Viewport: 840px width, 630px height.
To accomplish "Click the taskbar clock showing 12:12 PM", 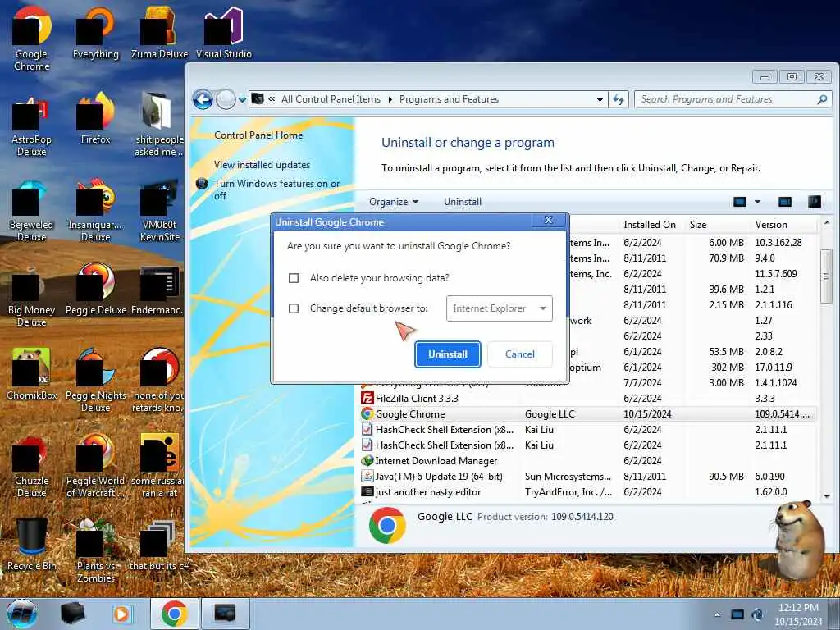I will point(798,614).
